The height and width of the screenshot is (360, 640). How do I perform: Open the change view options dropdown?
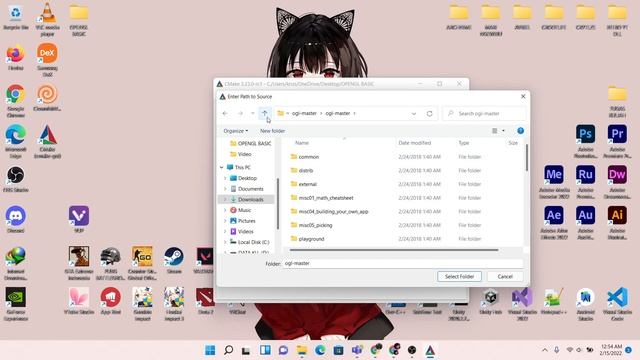click(503, 131)
